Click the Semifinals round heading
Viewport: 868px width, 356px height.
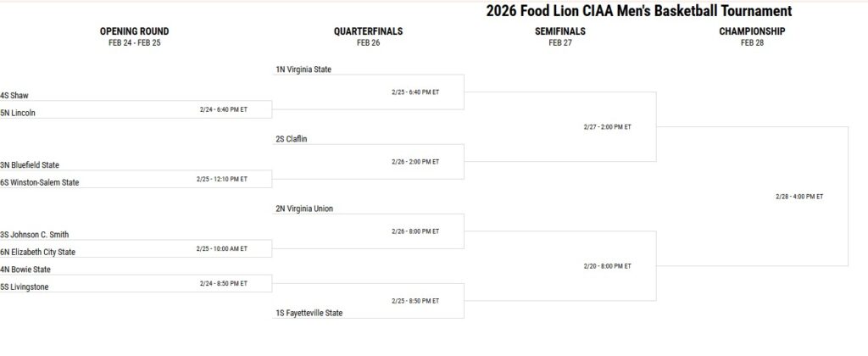560,31
